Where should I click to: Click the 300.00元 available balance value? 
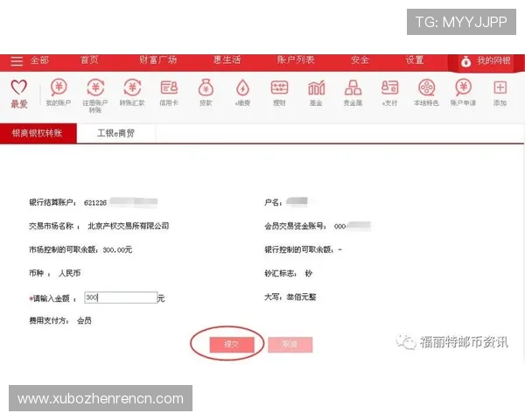pyautogui.click(x=117, y=250)
